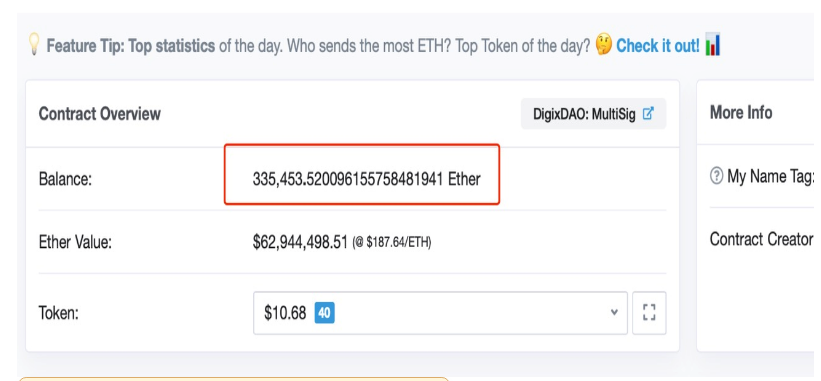Screen dimensions: 821x381
Task: Click the fullscreen expand token view icon
Action: coord(649,313)
